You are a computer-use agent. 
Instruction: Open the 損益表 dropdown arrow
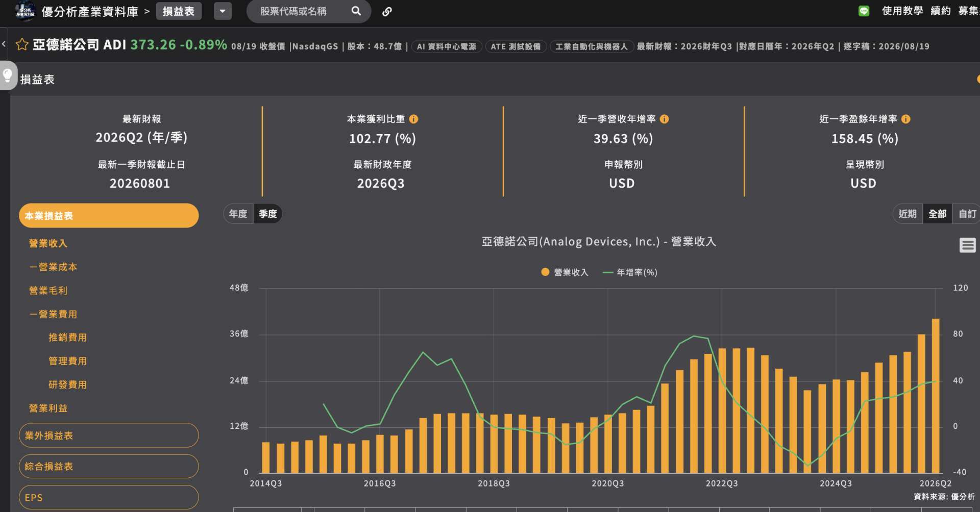tap(223, 11)
